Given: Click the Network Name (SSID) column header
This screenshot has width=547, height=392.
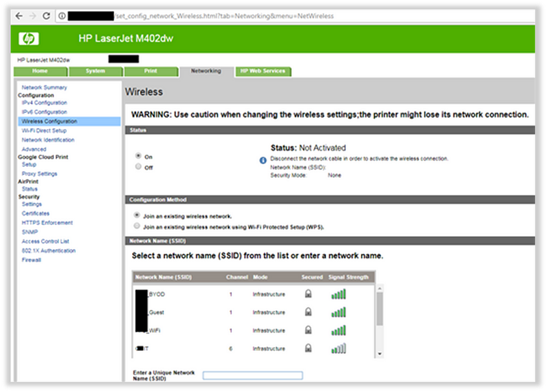Looking at the screenshot, I should (163, 277).
